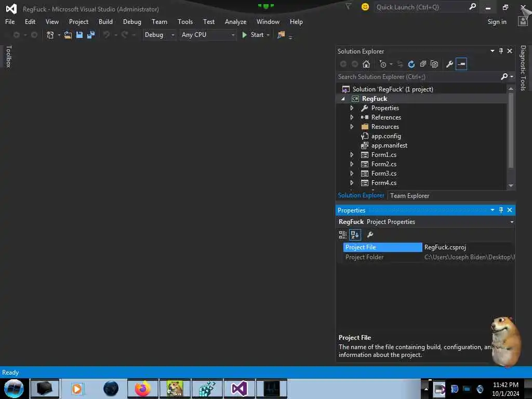Expand the Properties node in Solution Explorer

(x=352, y=108)
